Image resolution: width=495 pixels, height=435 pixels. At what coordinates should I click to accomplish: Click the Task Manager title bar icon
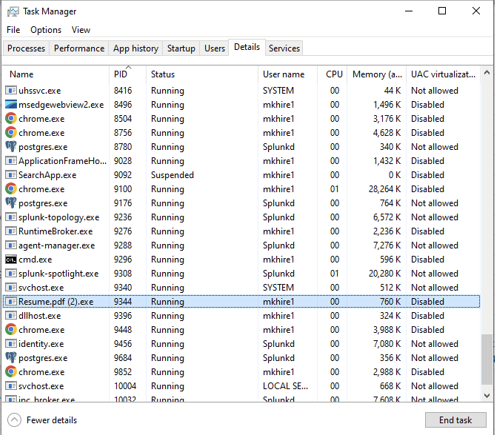click(13, 12)
